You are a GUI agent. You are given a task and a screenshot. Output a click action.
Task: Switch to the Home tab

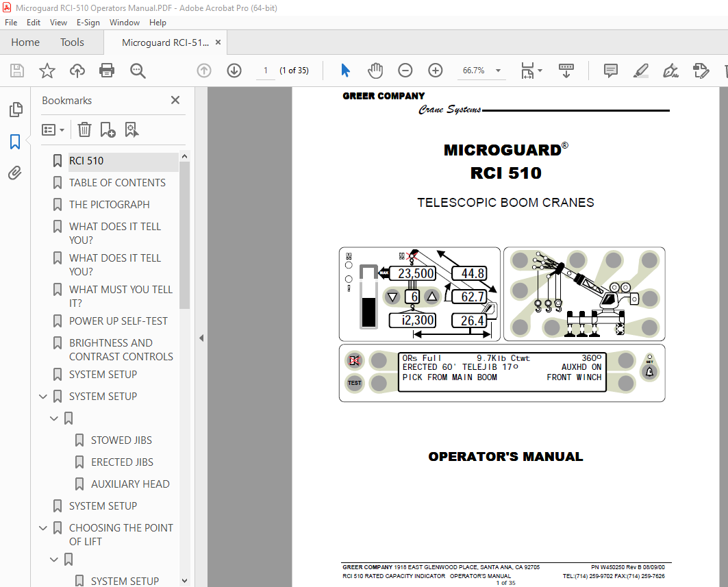click(25, 42)
